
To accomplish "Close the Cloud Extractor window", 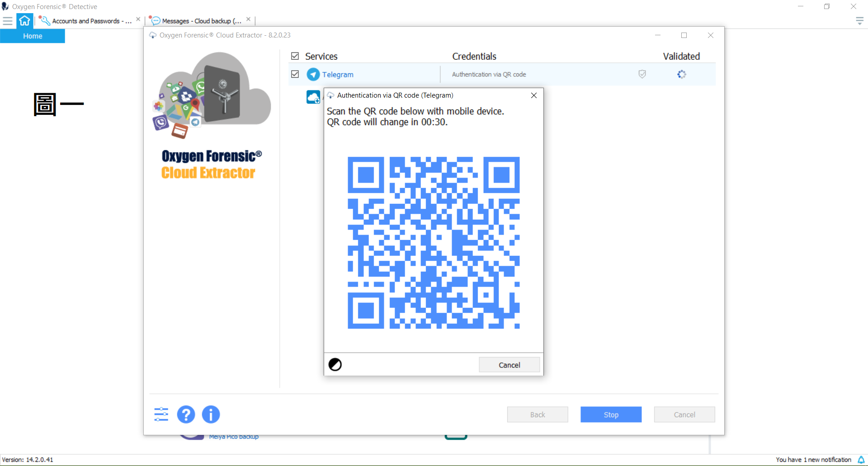I will point(711,35).
